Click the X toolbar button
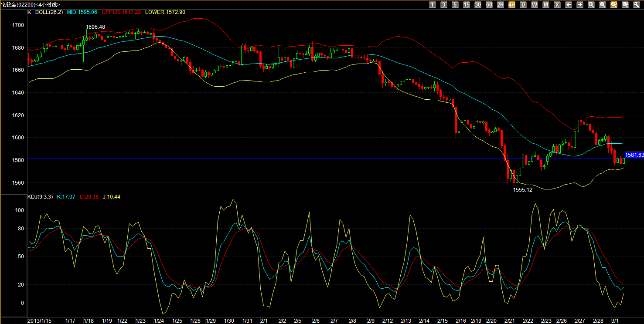Viewport: 644px width, 324px height. [x=557, y=5]
